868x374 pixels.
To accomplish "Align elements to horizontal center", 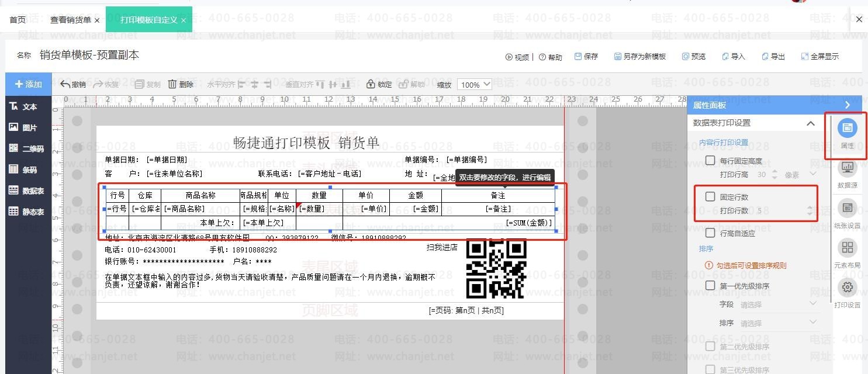I will click(254, 84).
